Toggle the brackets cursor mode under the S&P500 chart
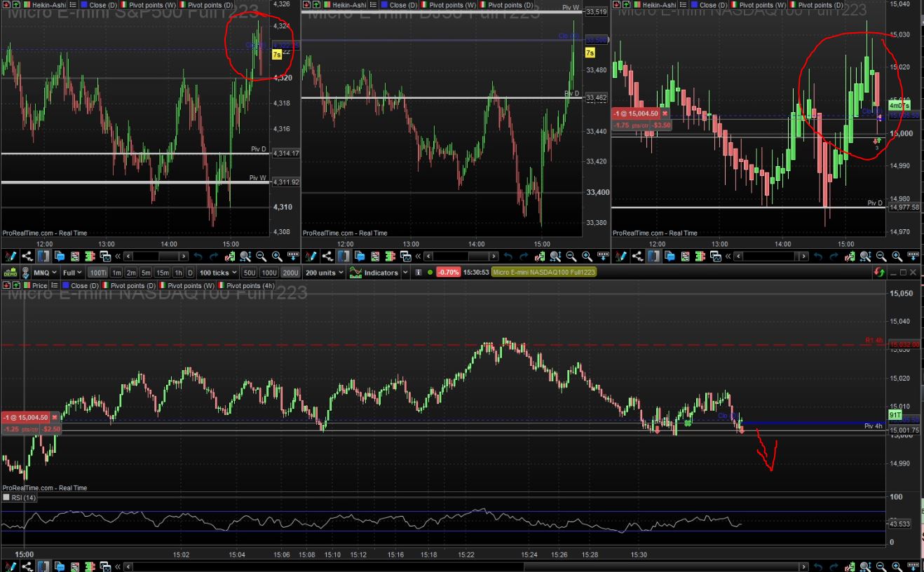Viewport: 924px width, 572px height. (x=43, y=257)
